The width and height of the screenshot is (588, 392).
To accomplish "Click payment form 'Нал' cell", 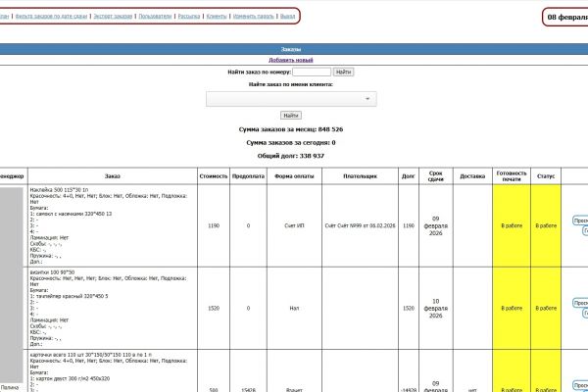I will point(294,309).
